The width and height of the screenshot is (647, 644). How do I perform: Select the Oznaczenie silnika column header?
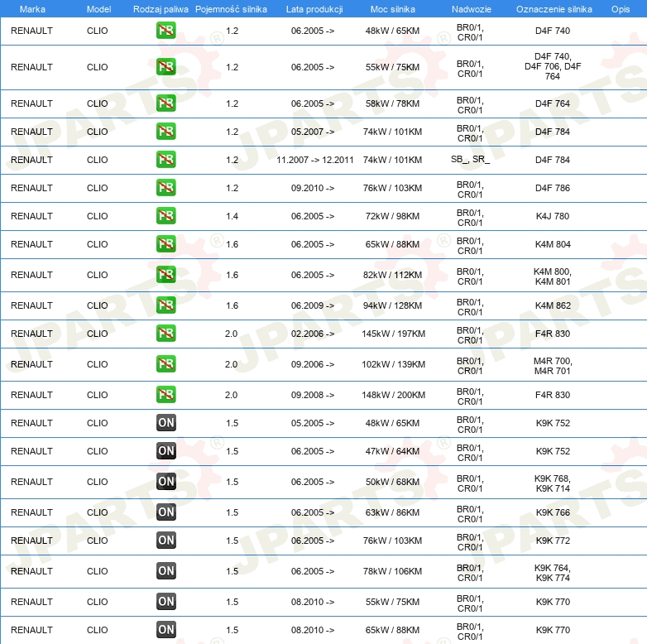pyautogui.click(x=554, y=9)
